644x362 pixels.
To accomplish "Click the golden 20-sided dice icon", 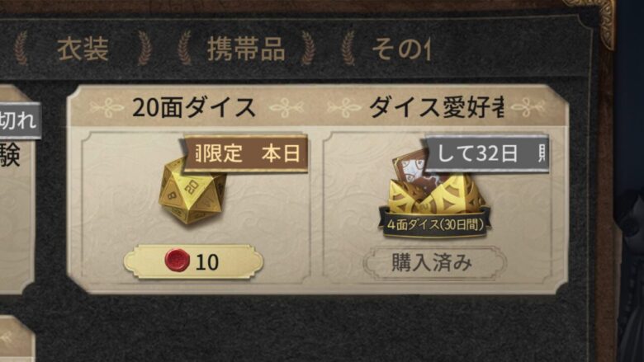I will 192,190.
